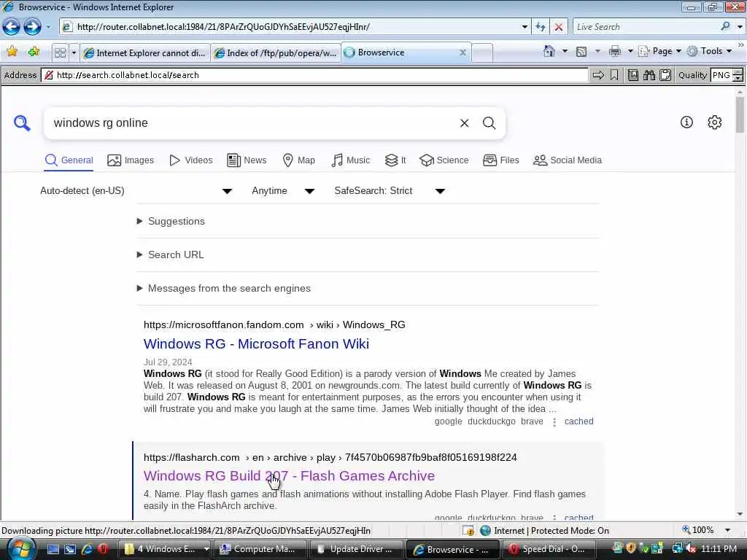Click the page vertical scrollbar thumb
Image resolution: width=747 pixels, height=560 pixels.
point(740,114)
